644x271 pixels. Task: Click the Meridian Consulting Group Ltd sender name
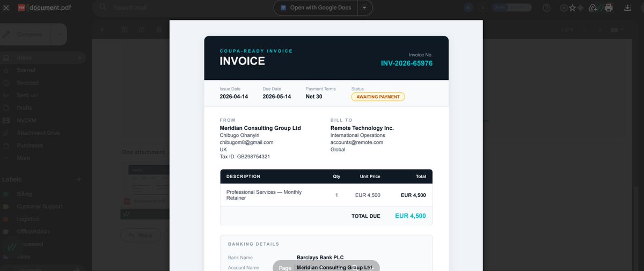pos(260,128)
